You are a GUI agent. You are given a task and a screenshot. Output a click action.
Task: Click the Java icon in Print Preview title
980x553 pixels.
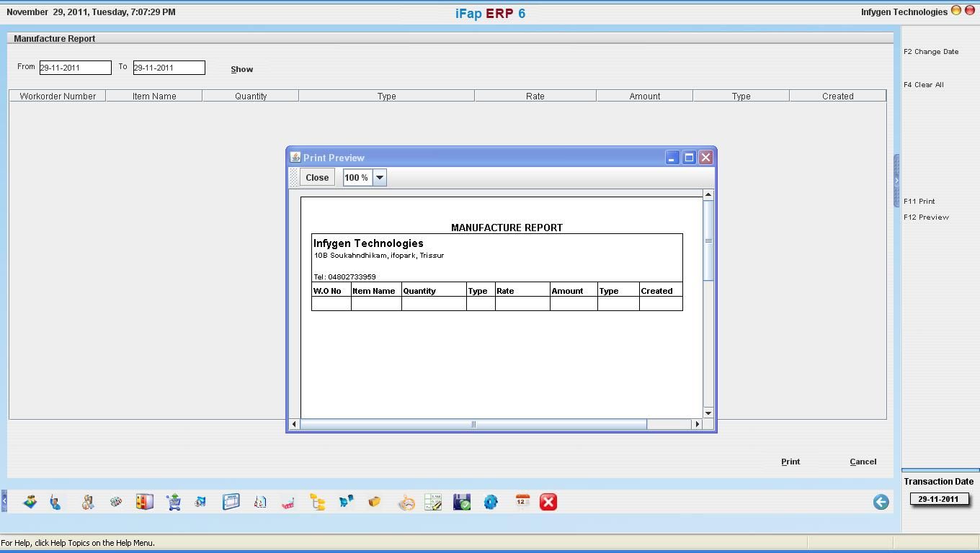pos(295,157)
